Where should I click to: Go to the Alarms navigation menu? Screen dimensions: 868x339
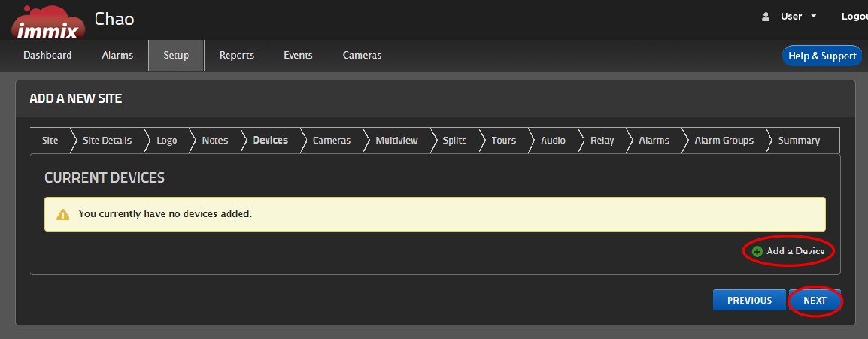117,56
